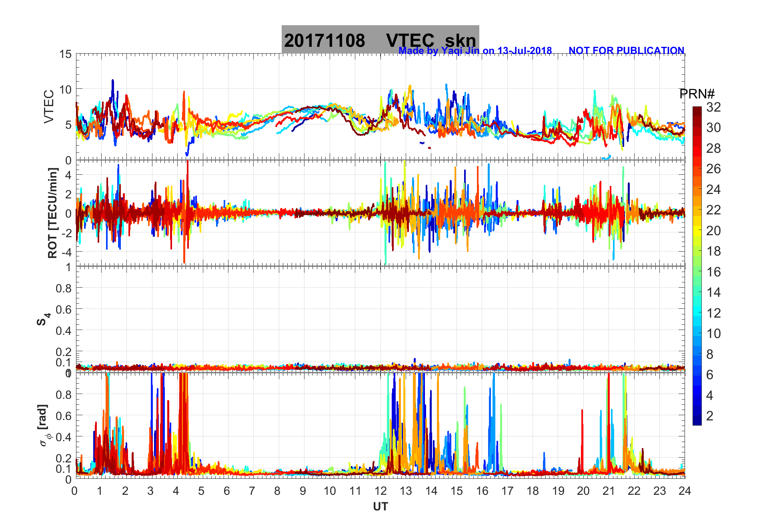The width and height of the screenshot is (761, 532).
Task: Click hour 9 on the UT axis
Action: 303,491
